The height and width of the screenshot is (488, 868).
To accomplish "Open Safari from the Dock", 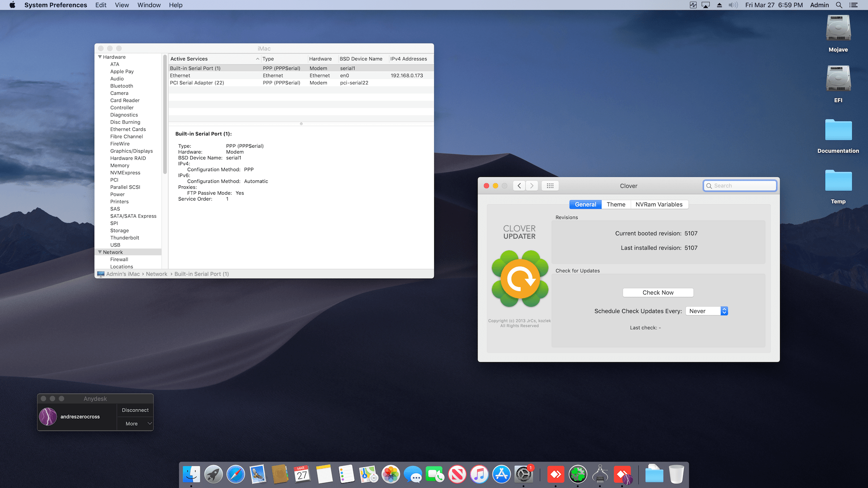I will [x=236, y=475].
